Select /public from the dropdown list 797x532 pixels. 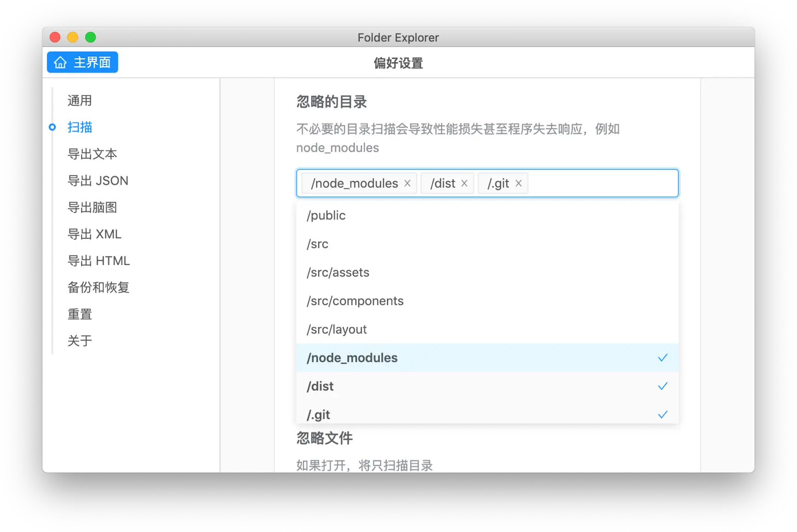point(487,215)
